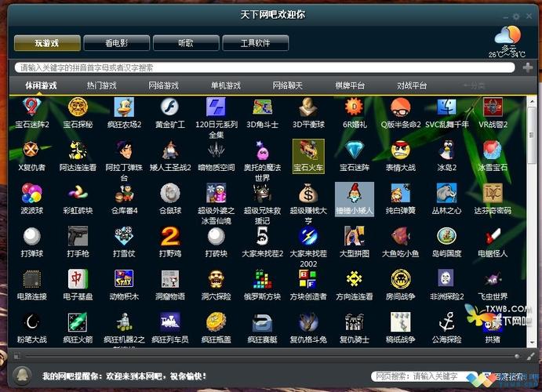Image resolution: width=542 pixels, height=392 pixels.
Task: Launch the 冰岛2 penguin icon
Action: (x=446, y=150)
